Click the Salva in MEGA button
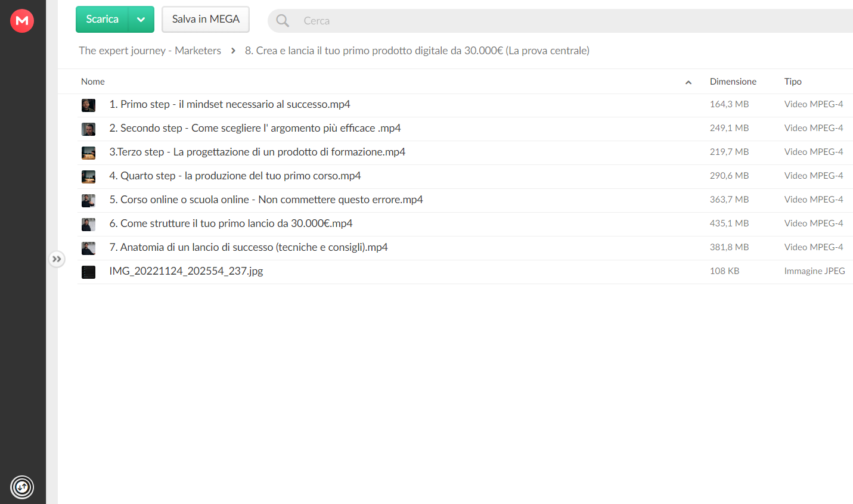Viewport: 853px width, 504px height. click(206, 20)
